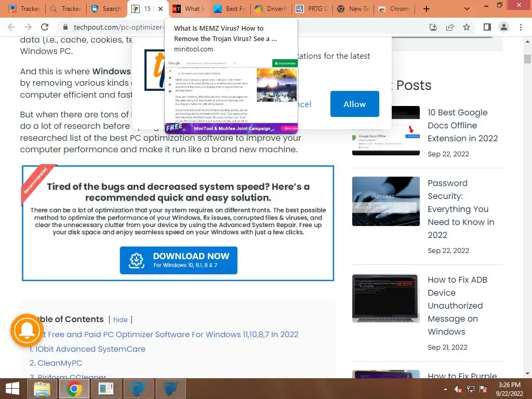Open the Chrome profile avatar
532x399 pixels.
[x=504, y=27]
